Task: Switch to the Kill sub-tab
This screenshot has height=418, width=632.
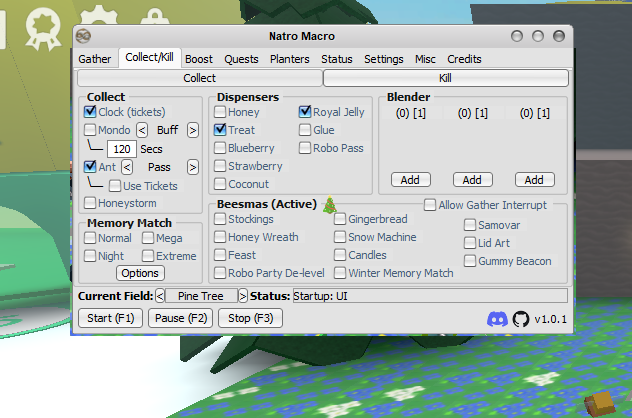Action: click(x=445, y=78)
